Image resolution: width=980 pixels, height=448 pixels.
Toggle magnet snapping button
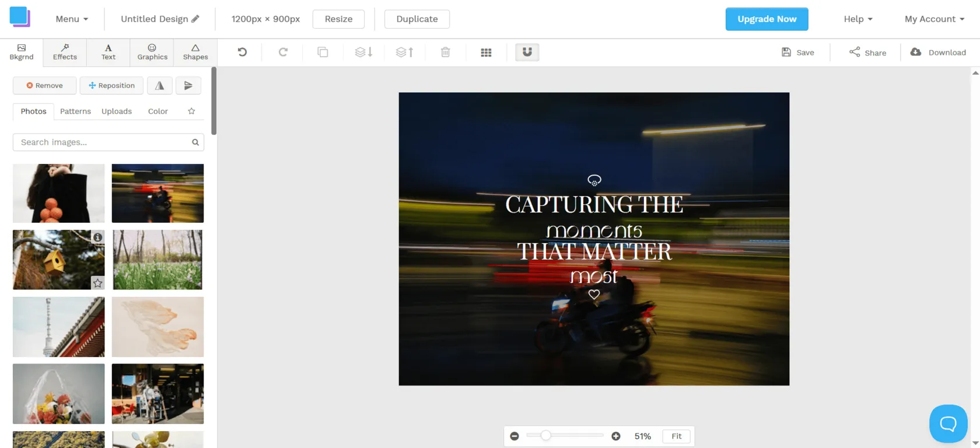point(527,52)
